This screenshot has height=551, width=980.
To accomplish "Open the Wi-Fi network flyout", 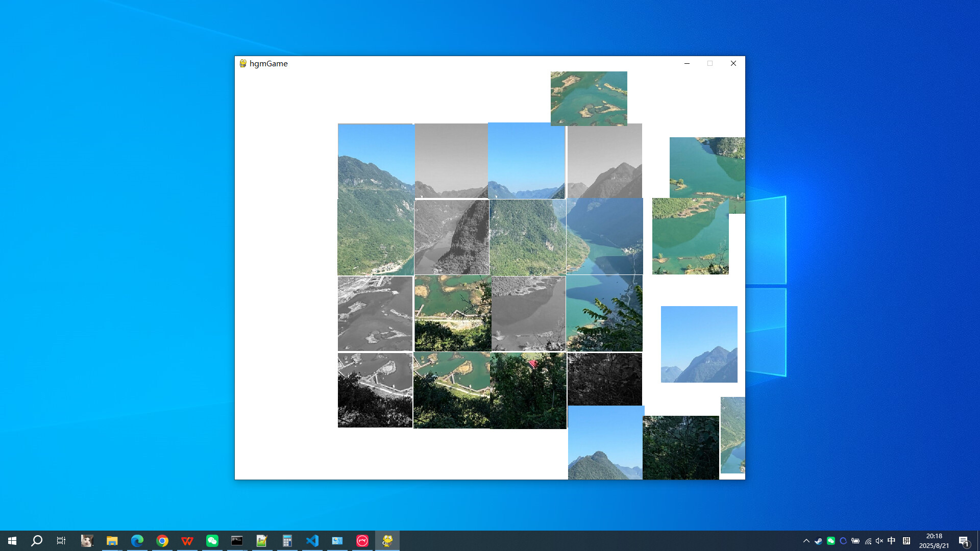I will 868,540.
